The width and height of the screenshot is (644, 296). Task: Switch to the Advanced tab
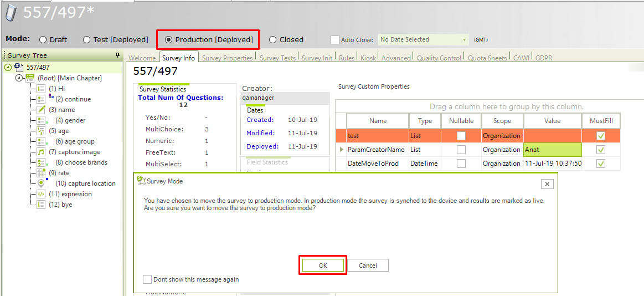(396, 58)
